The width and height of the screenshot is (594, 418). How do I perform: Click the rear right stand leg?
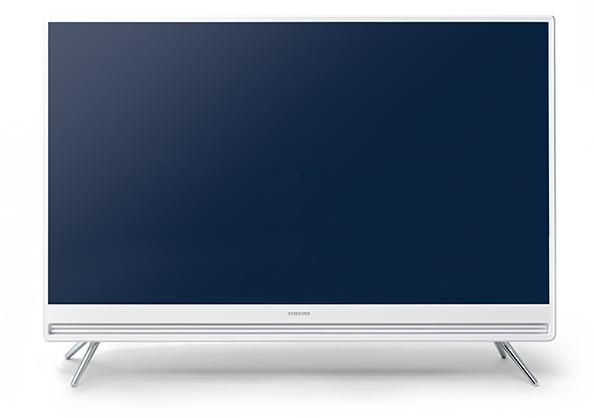500,350
